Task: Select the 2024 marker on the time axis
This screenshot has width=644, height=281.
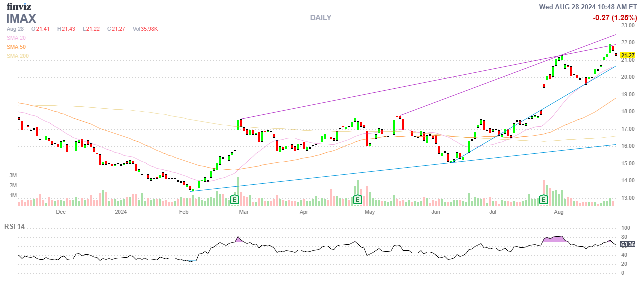Action: pos(121,212)
